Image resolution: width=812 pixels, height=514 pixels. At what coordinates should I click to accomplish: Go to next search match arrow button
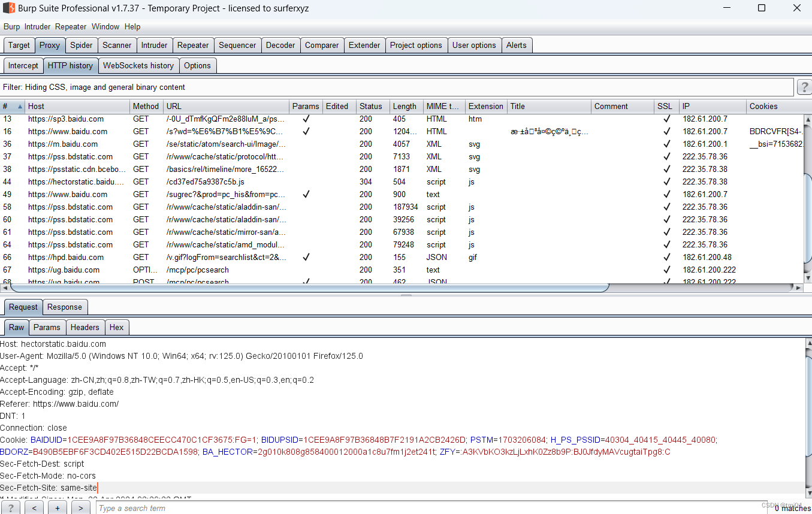coord(81,508)
